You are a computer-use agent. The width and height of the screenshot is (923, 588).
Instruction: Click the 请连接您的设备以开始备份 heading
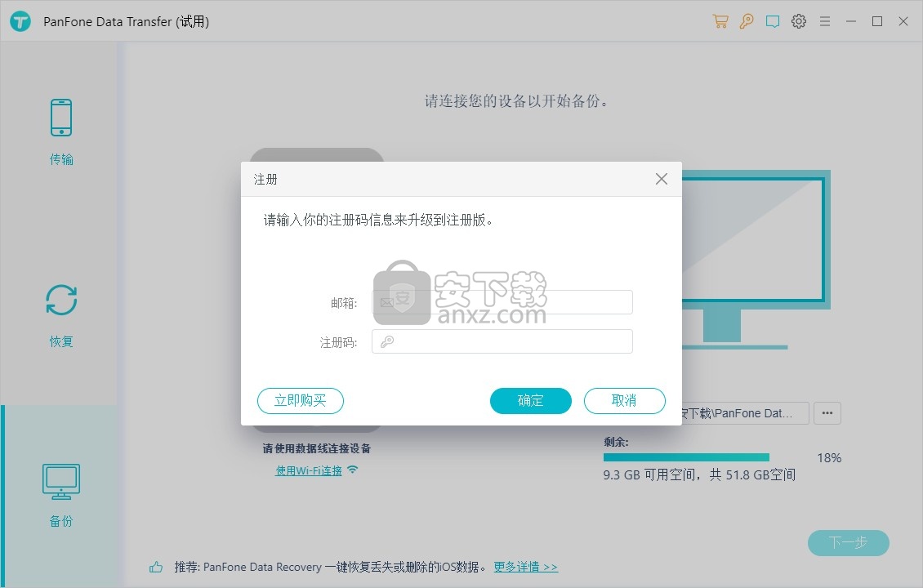[x=516, y=101]
